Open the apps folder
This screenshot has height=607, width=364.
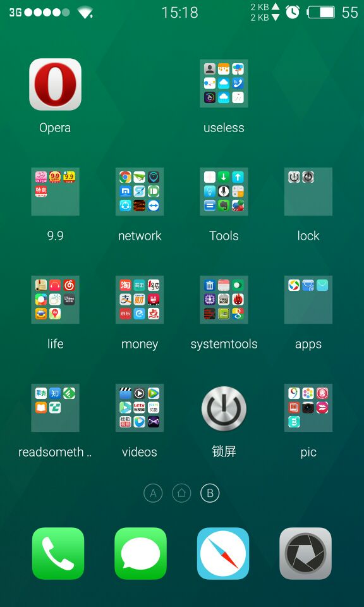pyautogui.click(x=308, y=300)
